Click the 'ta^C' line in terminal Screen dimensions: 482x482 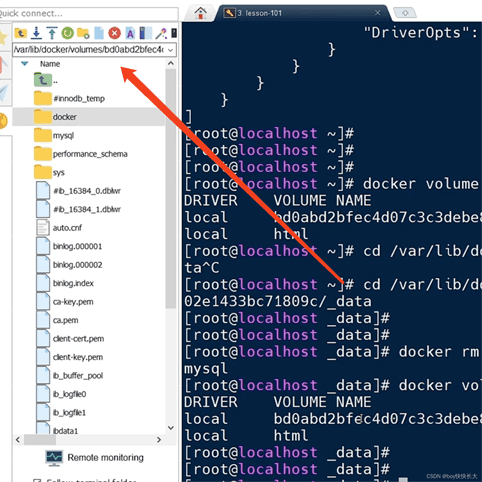click(x=202, y=268)
